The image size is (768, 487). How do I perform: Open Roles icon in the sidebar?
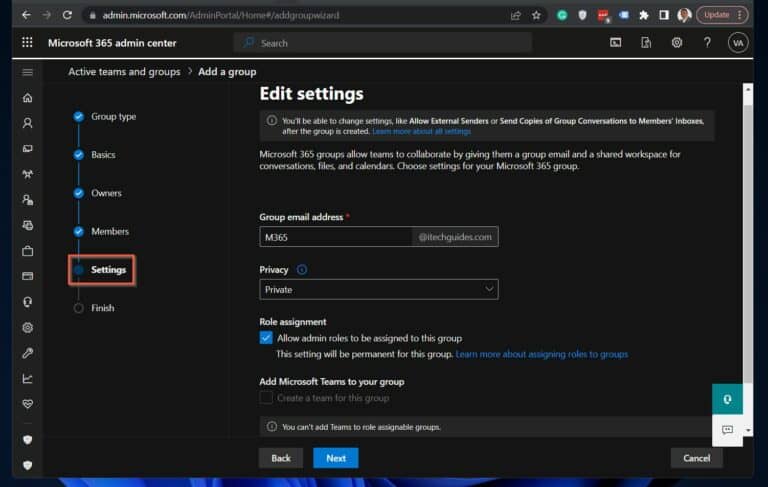(x=27, y=200)
